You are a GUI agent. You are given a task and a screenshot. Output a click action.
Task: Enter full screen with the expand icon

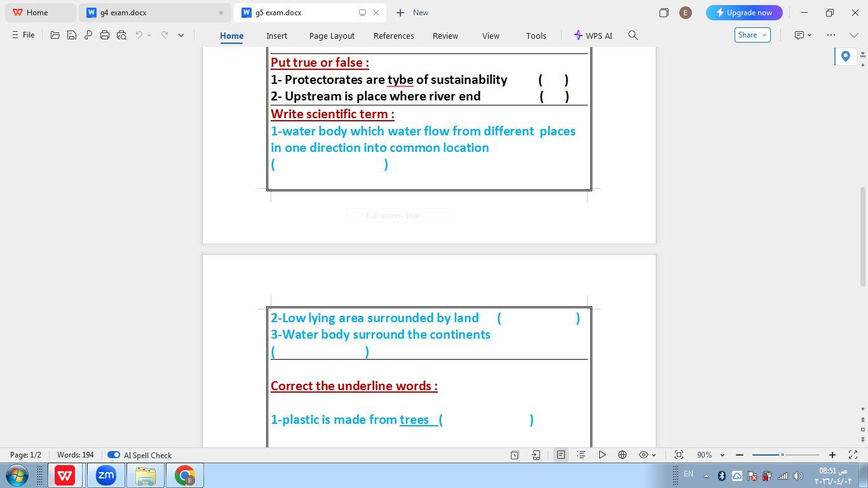pos(853,455)
